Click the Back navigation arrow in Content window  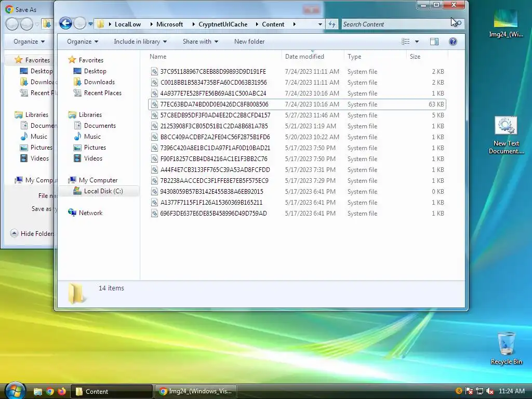(66, 24)
